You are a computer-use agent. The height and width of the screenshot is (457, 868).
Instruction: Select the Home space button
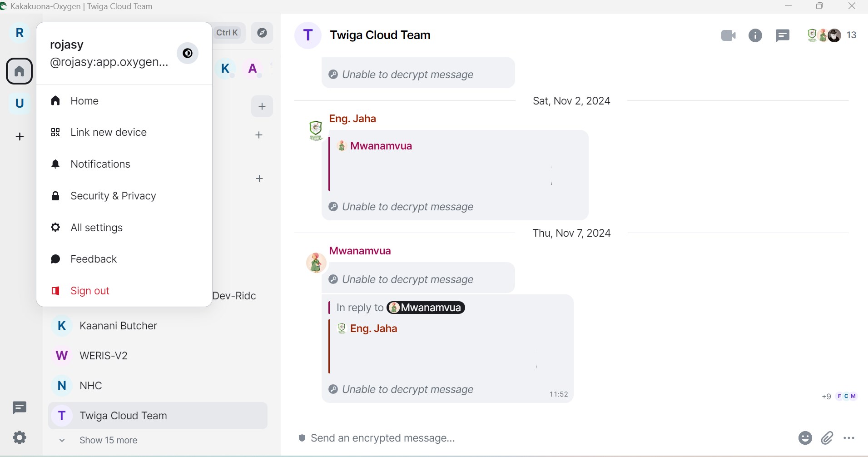pos(20,71)
